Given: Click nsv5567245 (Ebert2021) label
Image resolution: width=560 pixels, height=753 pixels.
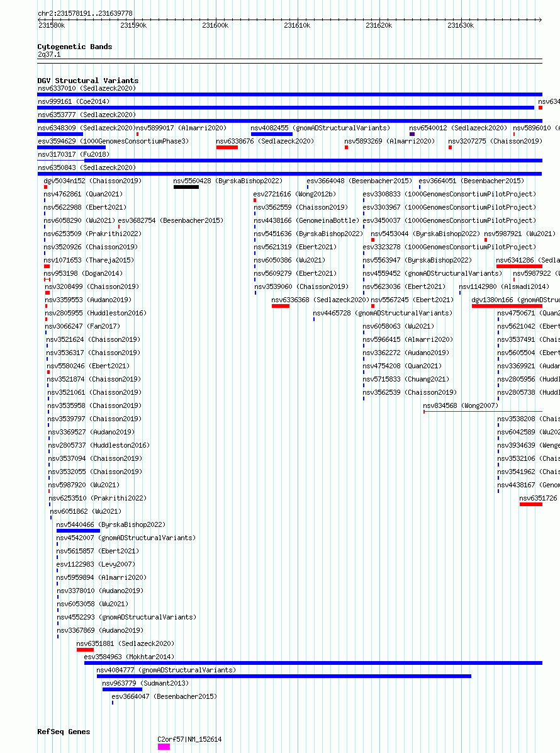Looking at the screenshot, I should pyautogui.click(x=412, y=300).
